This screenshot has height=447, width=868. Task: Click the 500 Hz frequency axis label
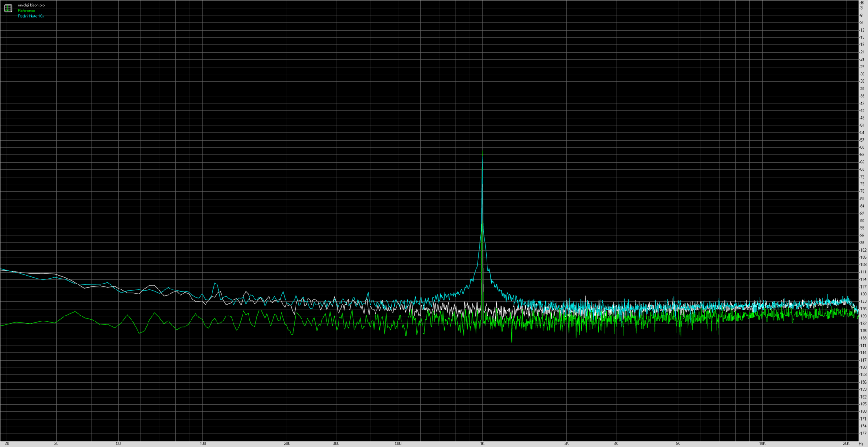[398, 443]
